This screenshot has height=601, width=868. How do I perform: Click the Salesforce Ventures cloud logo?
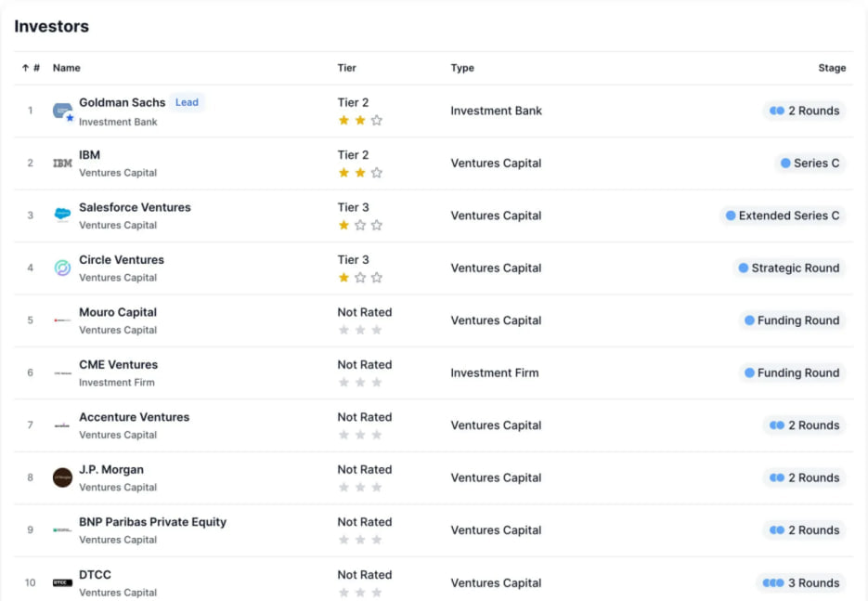point(62,216)
